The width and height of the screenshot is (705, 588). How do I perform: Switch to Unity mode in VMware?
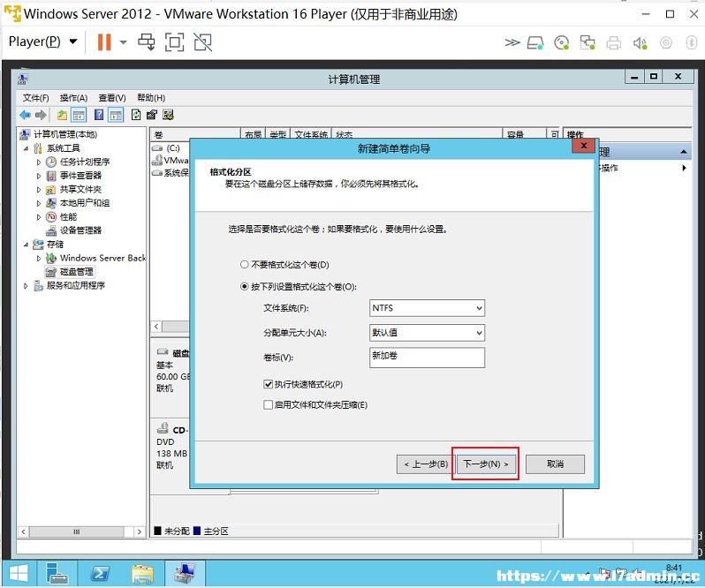[203, 42]
